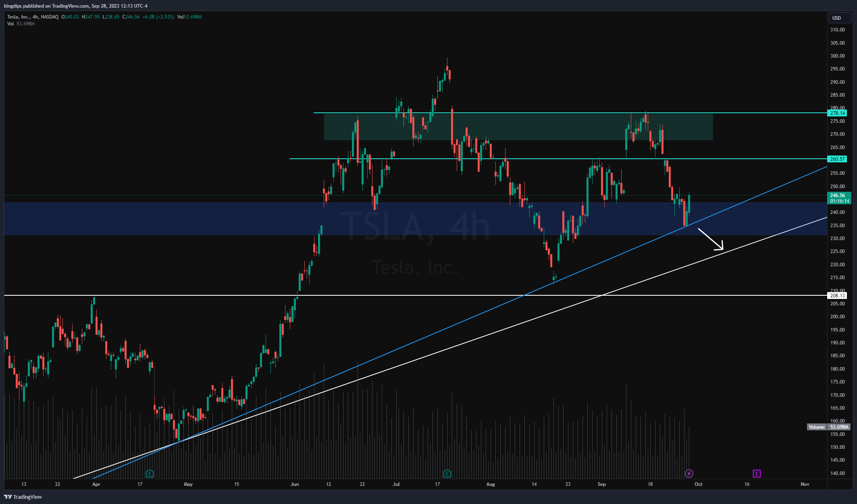Open the purple lightning event marker

click(x=689, y=473)
